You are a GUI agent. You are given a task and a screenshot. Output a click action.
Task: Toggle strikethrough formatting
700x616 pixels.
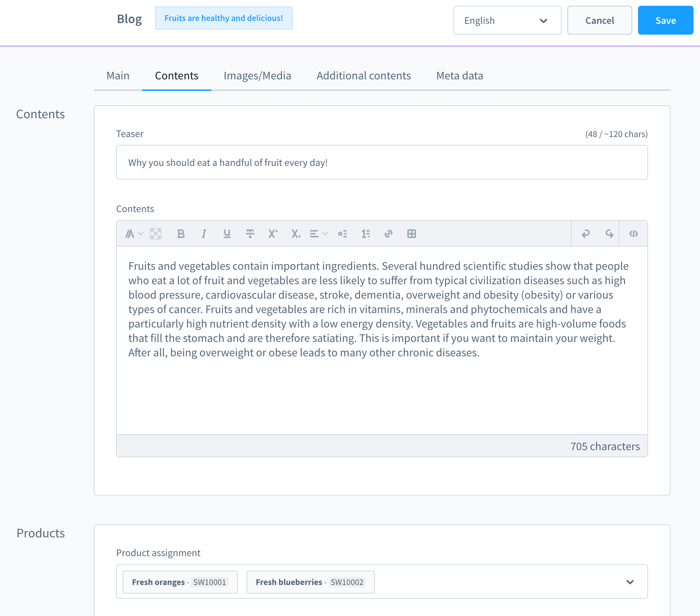(x=250, y=234)
